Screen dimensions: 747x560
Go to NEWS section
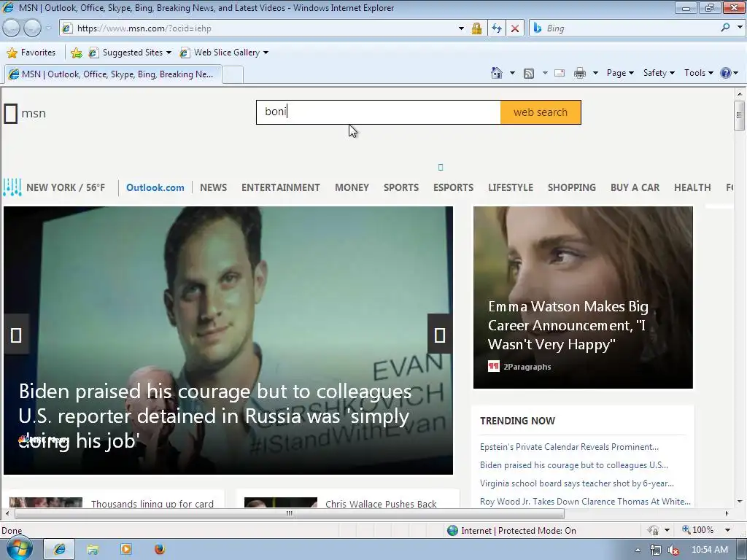click(214, 187)
